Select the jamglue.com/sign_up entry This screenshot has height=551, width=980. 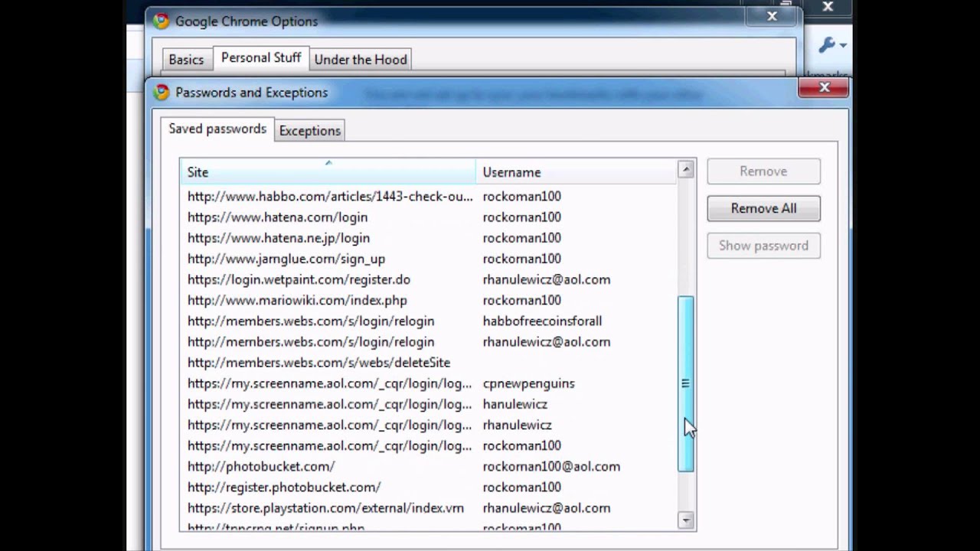429,259
